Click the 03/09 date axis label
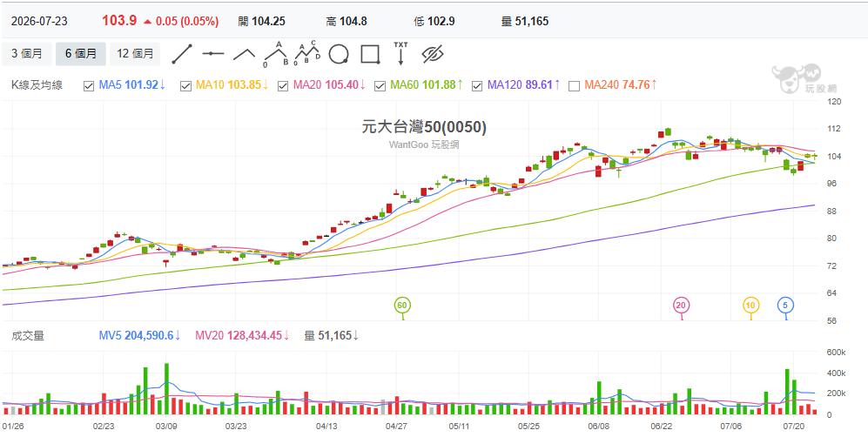The image size is (868, 437). [x=166, y=427]
